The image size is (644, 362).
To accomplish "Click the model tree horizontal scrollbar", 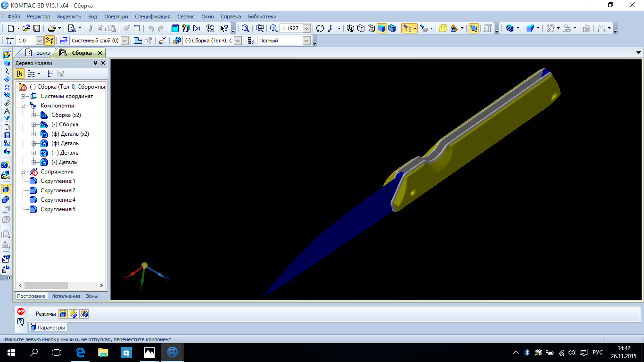I will coord(46,286).
